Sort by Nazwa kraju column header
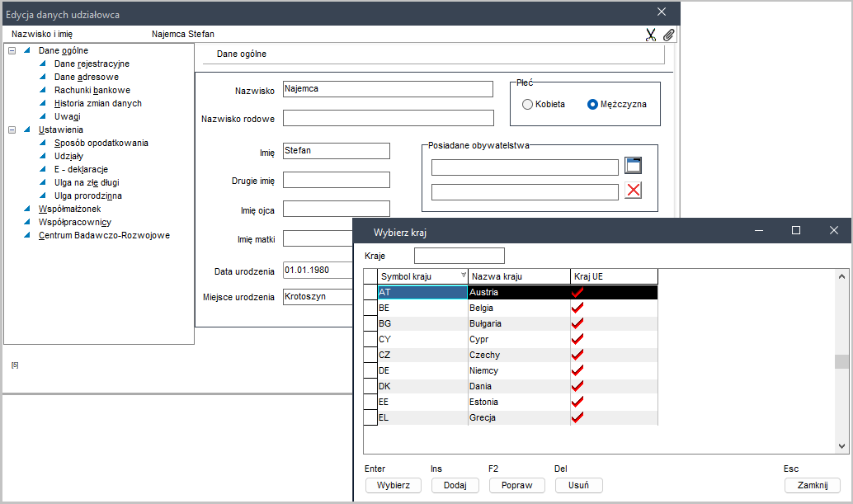The height and width of the screenshot is (504, 853). point(519,276)
